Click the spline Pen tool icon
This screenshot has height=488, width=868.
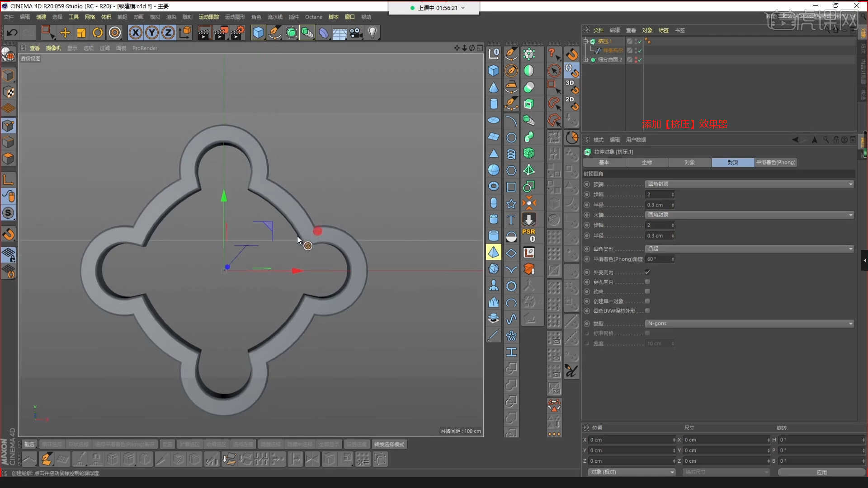pos(274,33)
